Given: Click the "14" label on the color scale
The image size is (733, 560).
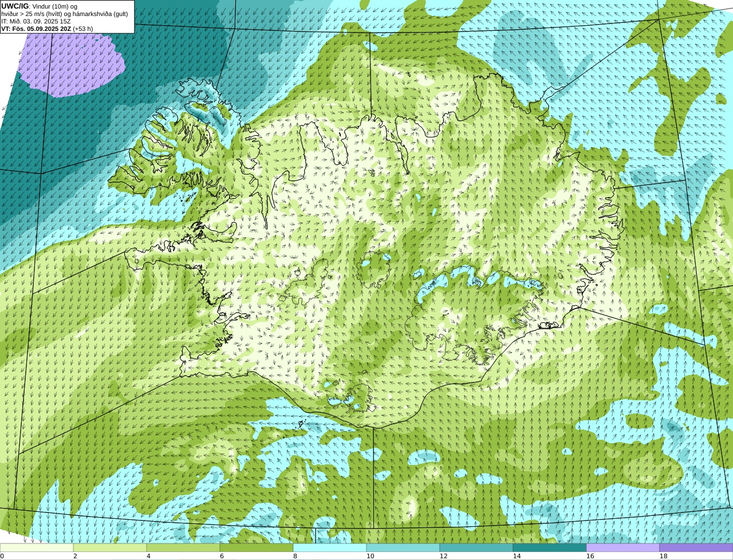Looking at the screenshot, I should tap(517, 556).
